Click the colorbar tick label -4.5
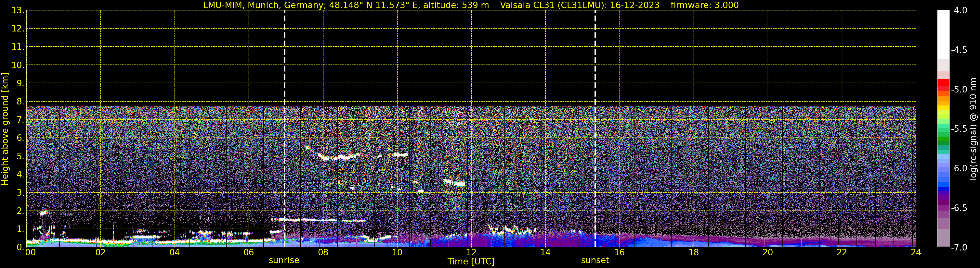This screenshot has width=980, height=268. pos(959,50)
